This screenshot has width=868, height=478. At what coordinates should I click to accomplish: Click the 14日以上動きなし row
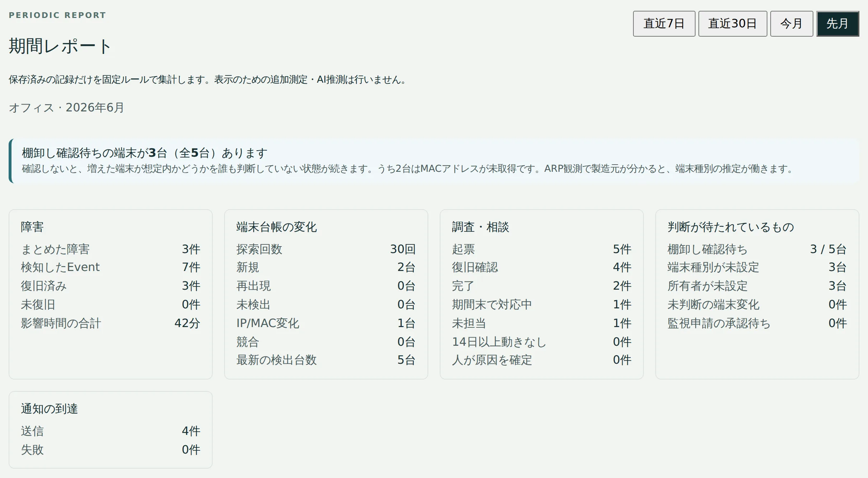click(x=542, y=342)
